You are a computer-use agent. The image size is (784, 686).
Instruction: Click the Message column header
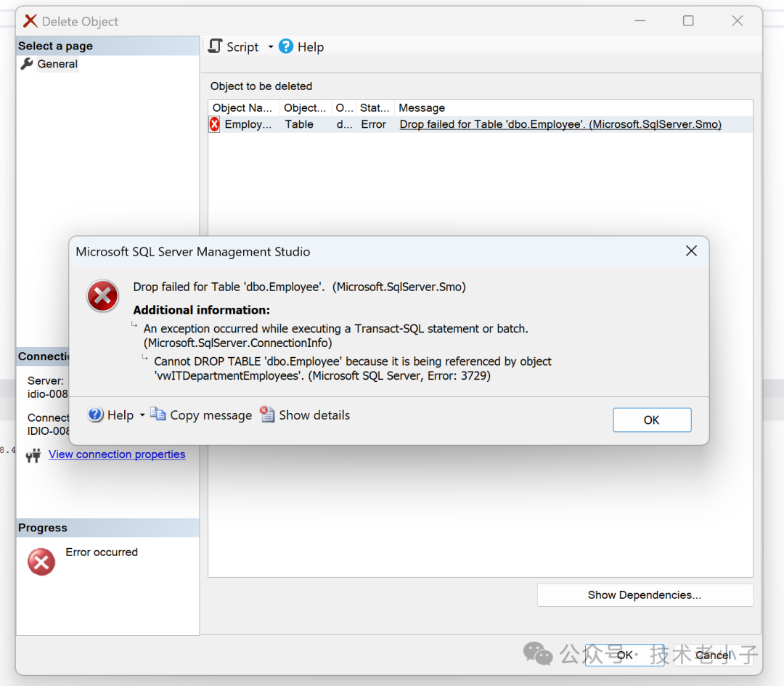pyautogui.click(x=422, y=107)
